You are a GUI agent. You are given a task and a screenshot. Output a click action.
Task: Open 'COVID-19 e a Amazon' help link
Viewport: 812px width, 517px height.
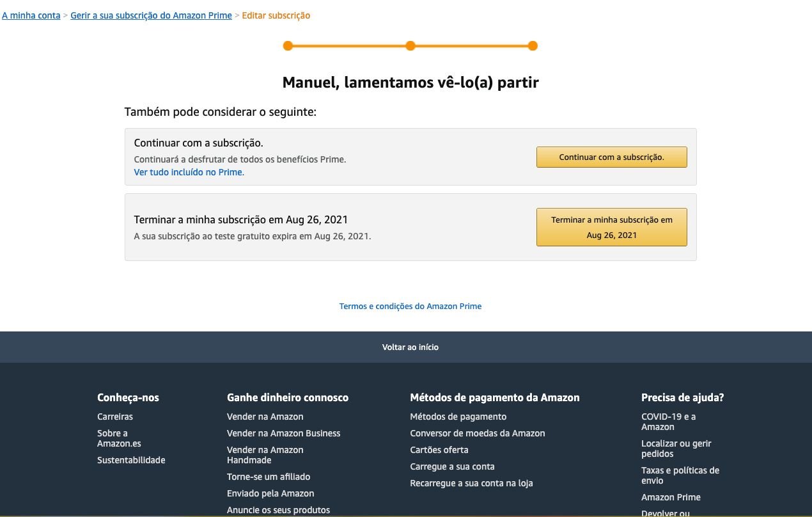[669, 422]
